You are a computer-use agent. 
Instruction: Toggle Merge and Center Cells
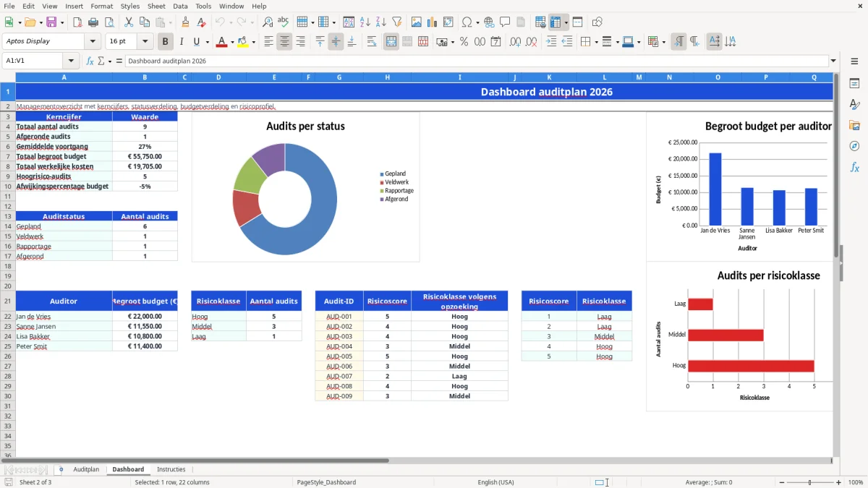pos(391,42)
